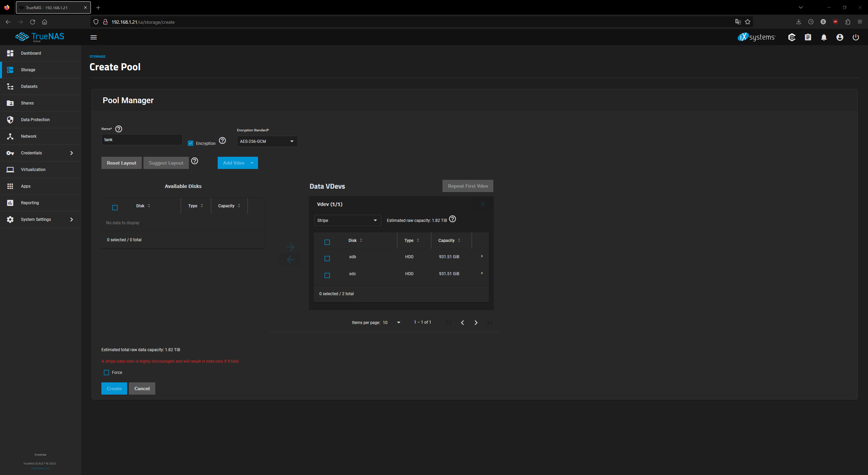Click the Reset Layout button

click(x=121, y=163)
